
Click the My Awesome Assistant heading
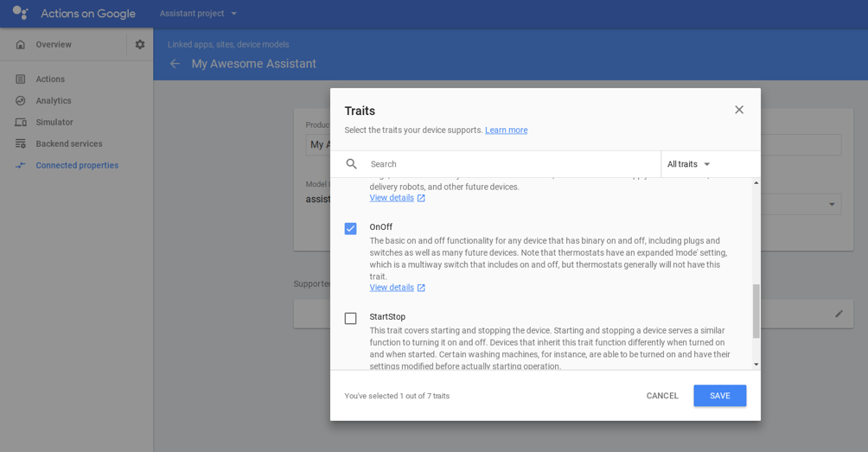254,64
